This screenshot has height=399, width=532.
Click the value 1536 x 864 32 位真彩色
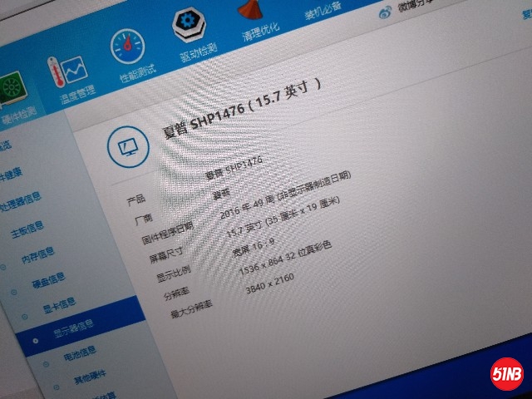pyautogui.click(x=285, y=259)
